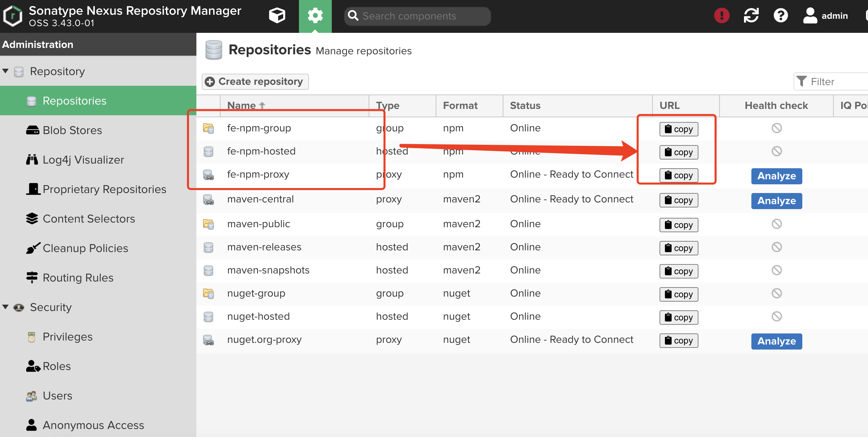
Task: Open Privileges under Security
Action: tap(98, 336)
